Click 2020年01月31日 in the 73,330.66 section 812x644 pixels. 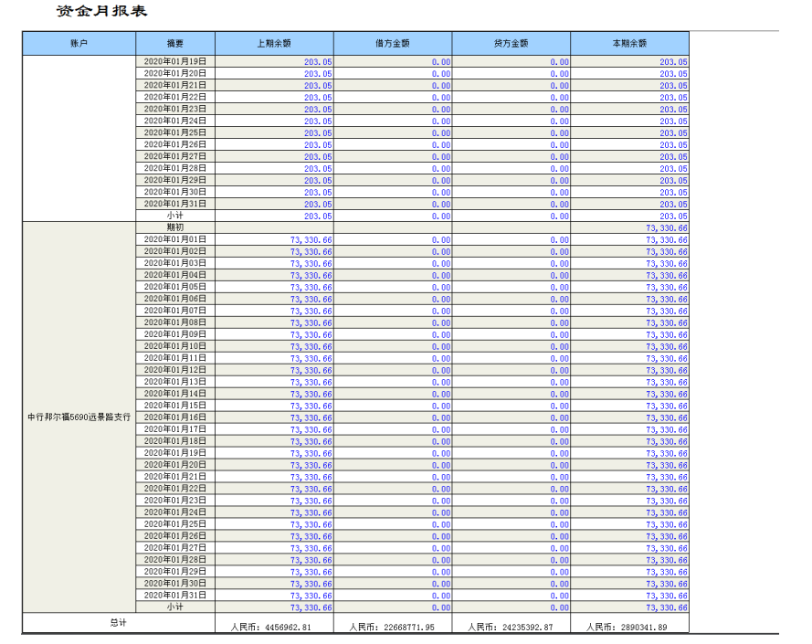click(x=175, y=596)
